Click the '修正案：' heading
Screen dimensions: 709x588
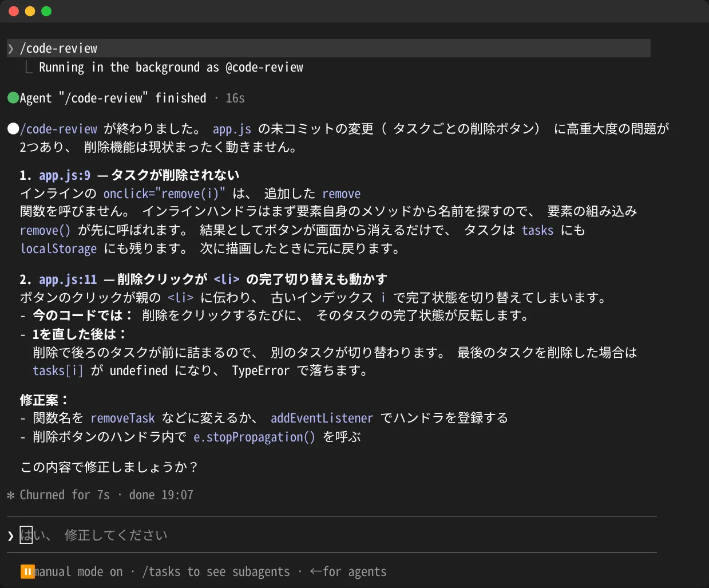pos(45,400)
